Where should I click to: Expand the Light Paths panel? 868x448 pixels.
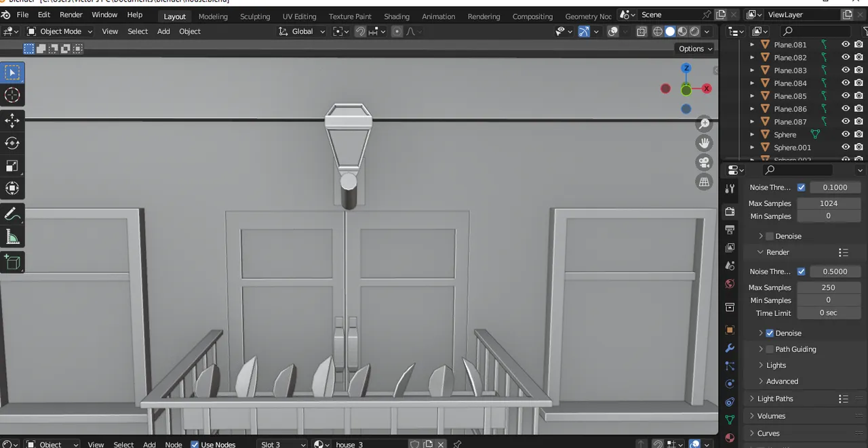tap(752, 399)
